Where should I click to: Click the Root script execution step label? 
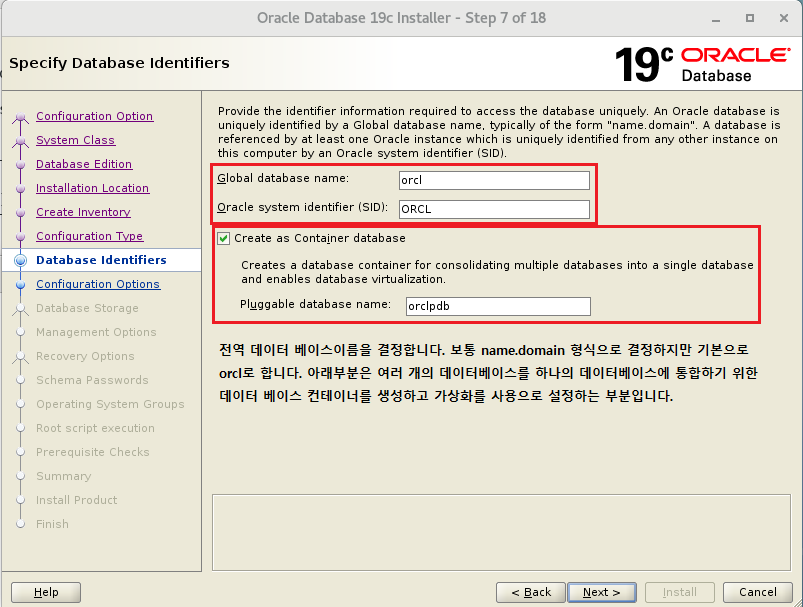(x=95, y=428)
